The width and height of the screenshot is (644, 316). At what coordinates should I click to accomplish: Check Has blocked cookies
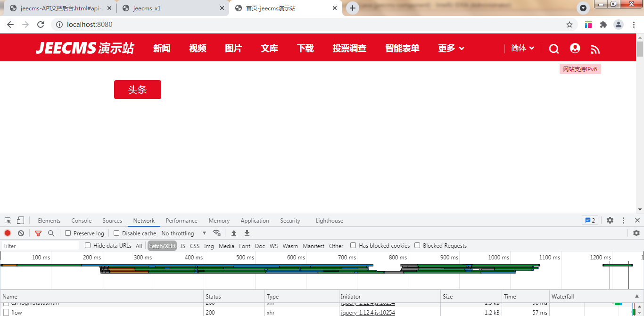353,245
